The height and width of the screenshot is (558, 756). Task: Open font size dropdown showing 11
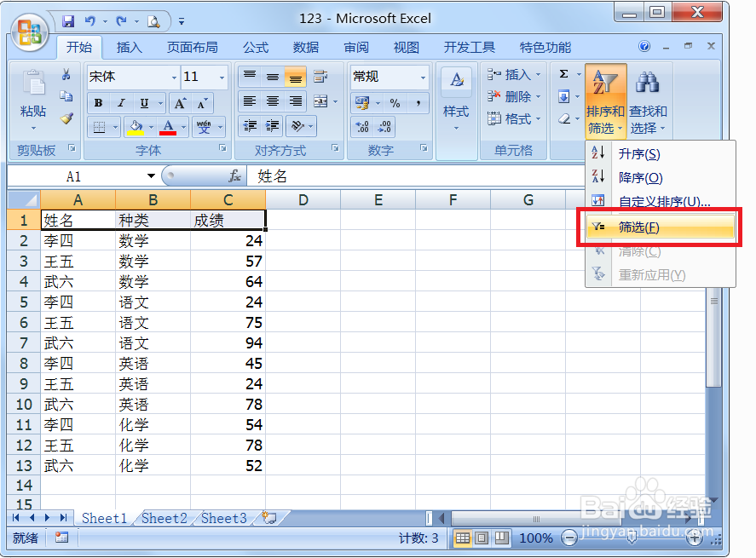222,78
